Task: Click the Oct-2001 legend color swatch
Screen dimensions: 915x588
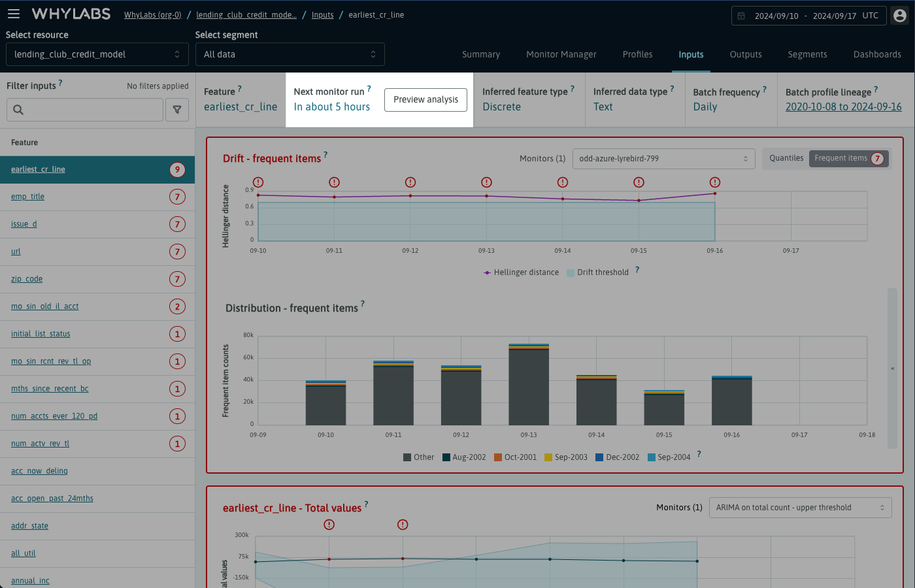Action: 498,457
